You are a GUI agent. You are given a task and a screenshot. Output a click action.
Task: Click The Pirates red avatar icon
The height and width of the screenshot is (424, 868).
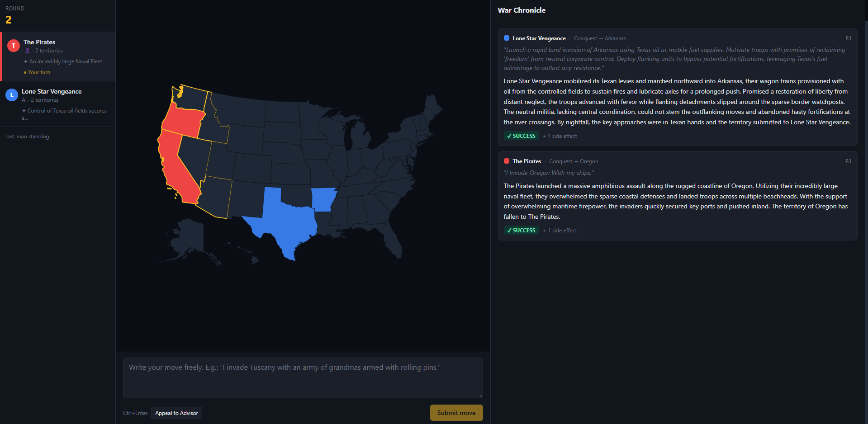14,45
